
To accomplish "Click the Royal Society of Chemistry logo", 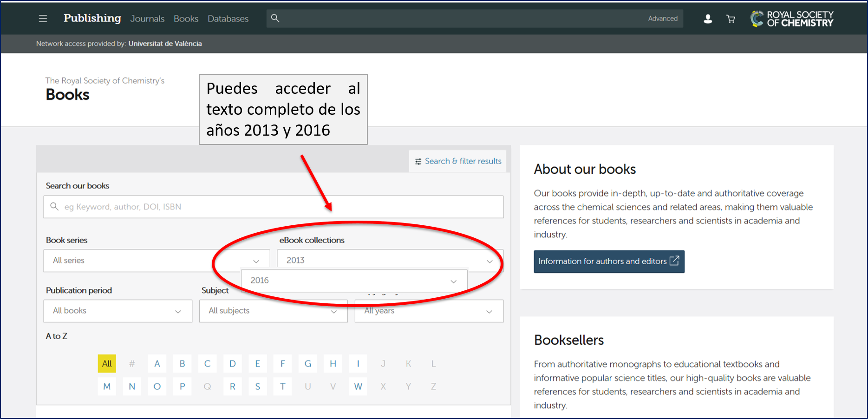I will click(x=792, y=19).
